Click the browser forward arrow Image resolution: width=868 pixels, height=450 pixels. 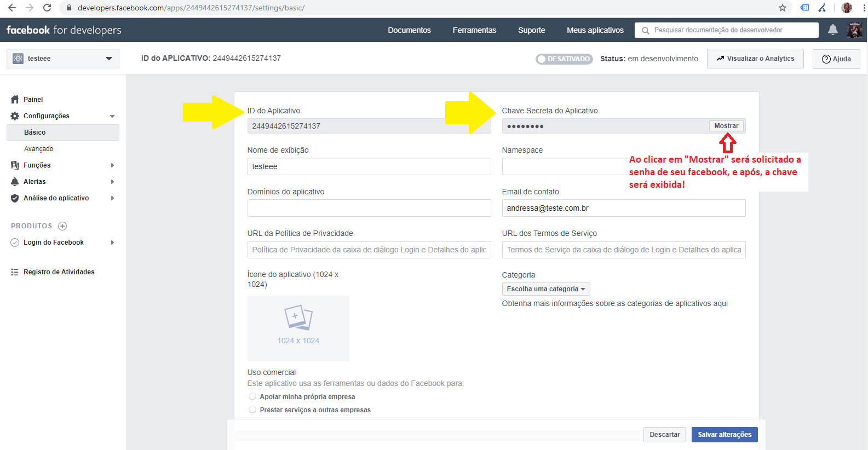[30, 8]
